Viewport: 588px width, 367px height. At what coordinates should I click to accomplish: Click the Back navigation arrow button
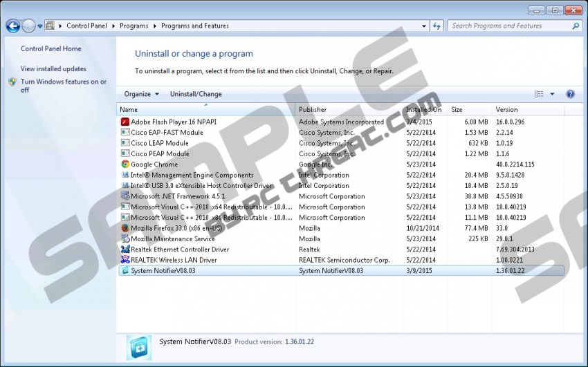12,26
